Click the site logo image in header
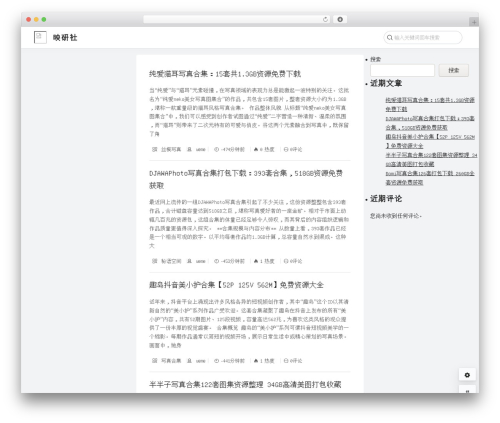 [40, 37]
